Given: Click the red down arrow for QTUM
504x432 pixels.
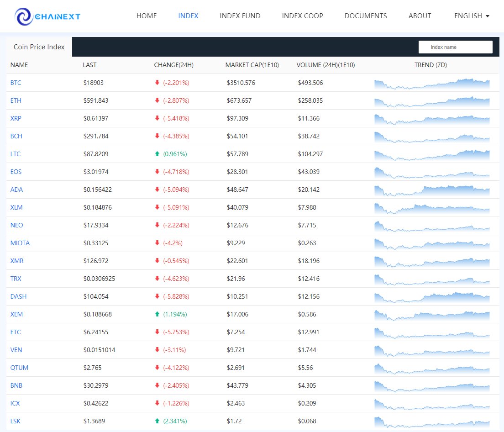Looking at the screenshot, I should (x=157, y=368).
